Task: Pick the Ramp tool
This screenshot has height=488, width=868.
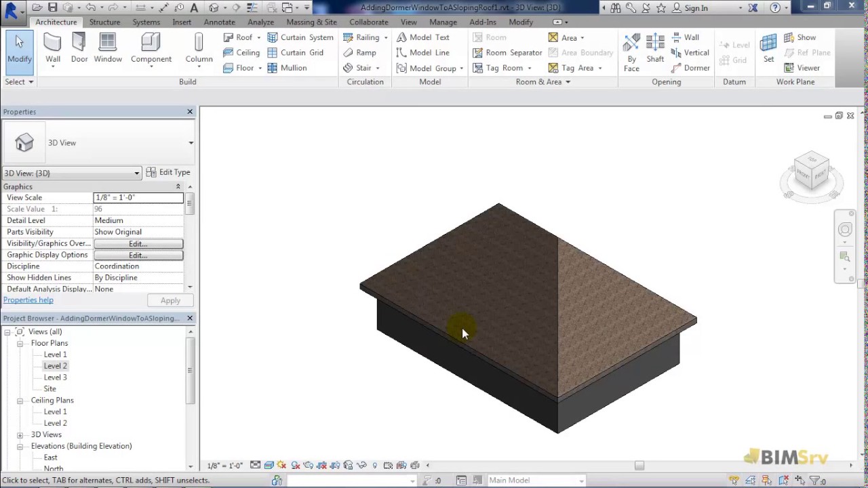Action: click(x=359, y=52)
